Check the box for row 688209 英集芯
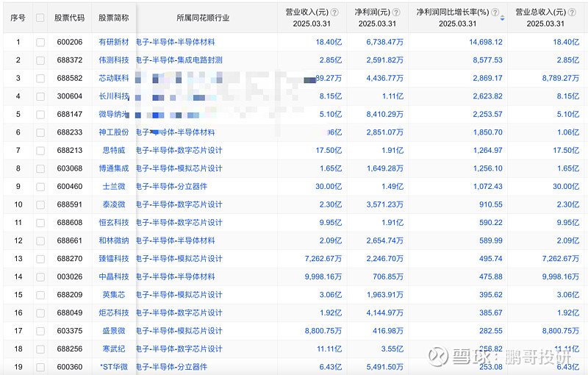The image size is (588, 375). [x=40, y=295]
